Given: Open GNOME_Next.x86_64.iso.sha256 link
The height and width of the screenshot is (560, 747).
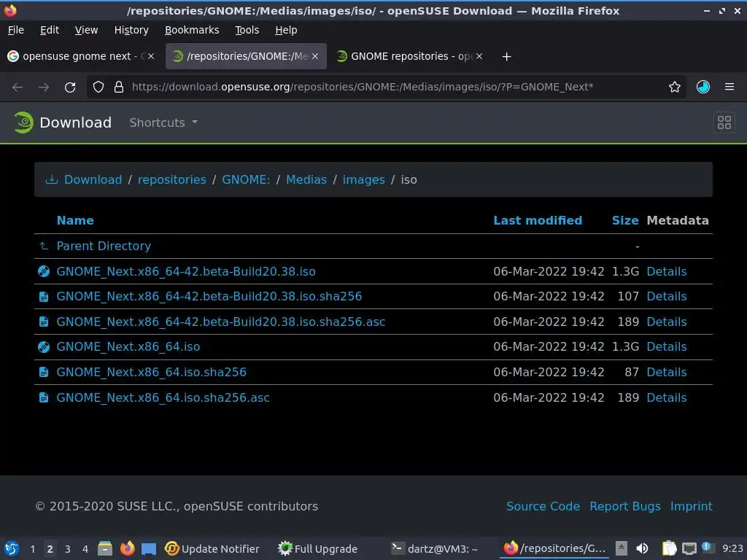Looking at the screenshot, I should click(151, 373).
